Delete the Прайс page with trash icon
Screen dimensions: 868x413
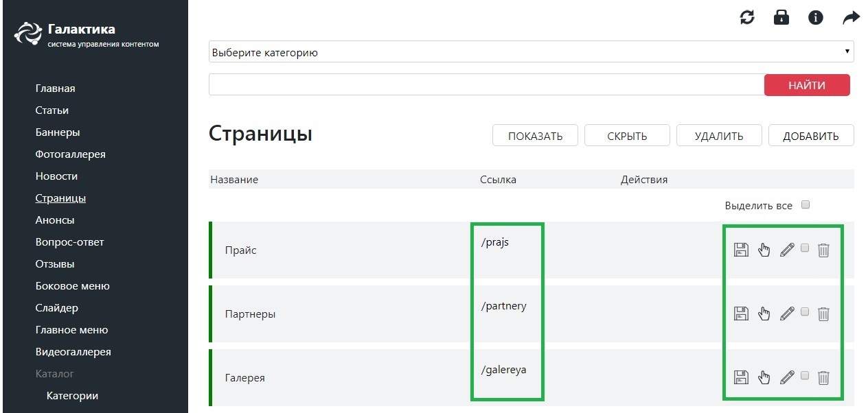click(824, 250)
